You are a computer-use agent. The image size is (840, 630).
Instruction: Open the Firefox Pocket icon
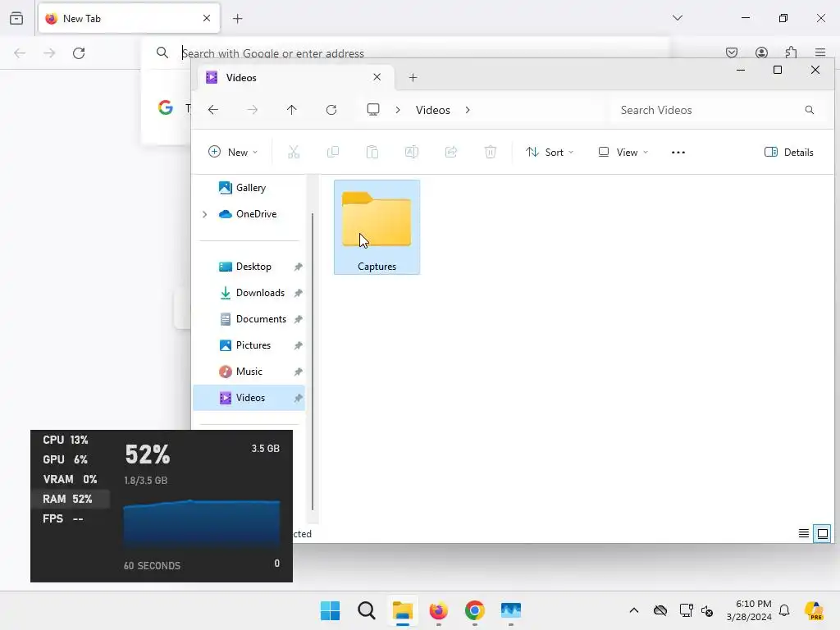click(732, 52)
